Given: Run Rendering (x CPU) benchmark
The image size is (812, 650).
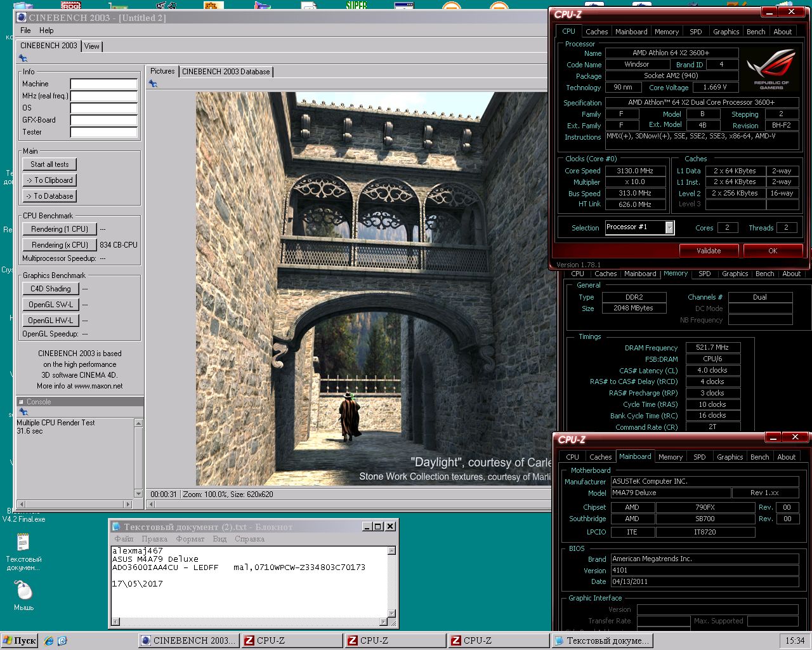Looking at the screenshot, I should [60, 245].
